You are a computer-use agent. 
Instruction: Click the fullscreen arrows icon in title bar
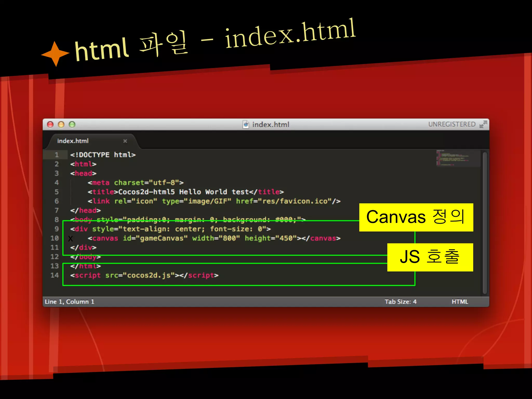coord(483,124)
